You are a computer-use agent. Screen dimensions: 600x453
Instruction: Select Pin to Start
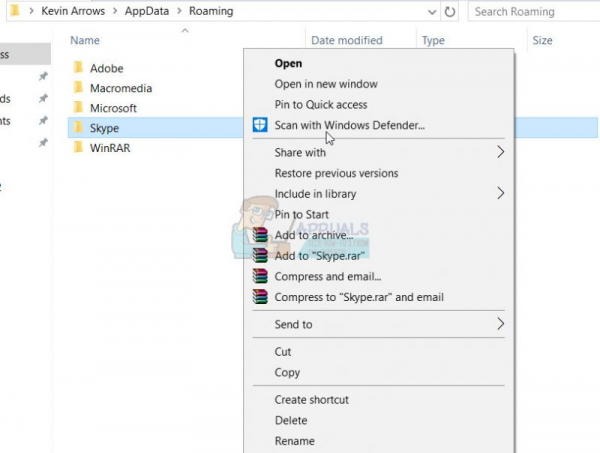(x=302, y=215)
